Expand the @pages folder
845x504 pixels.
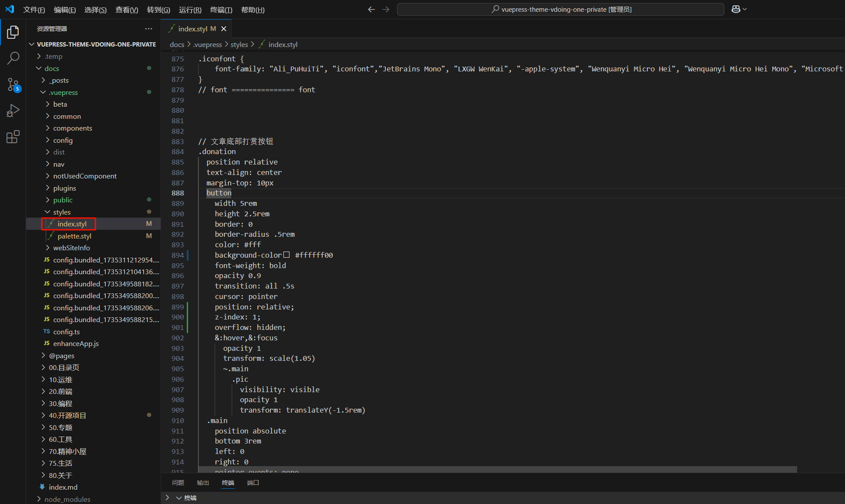pos(61,356)
